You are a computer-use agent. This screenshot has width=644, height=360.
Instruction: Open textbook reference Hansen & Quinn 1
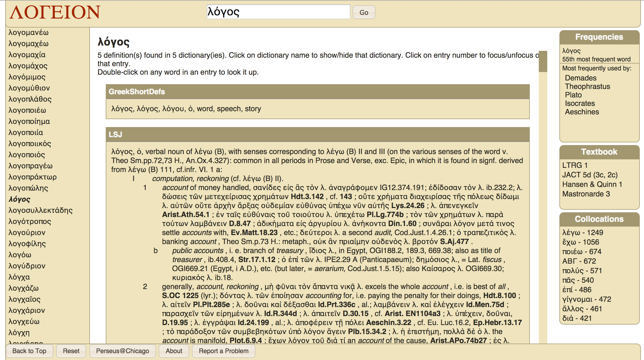(x=592, y=184)
